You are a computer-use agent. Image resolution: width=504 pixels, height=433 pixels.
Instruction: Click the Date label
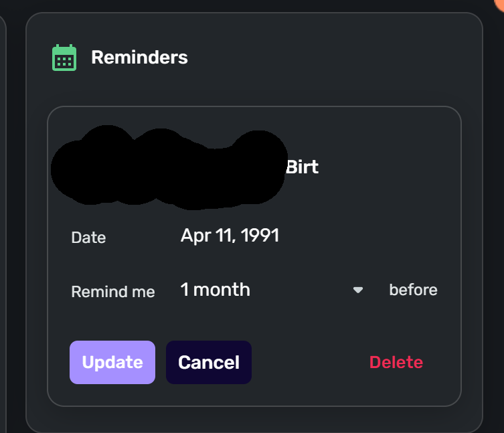(88, 238)
